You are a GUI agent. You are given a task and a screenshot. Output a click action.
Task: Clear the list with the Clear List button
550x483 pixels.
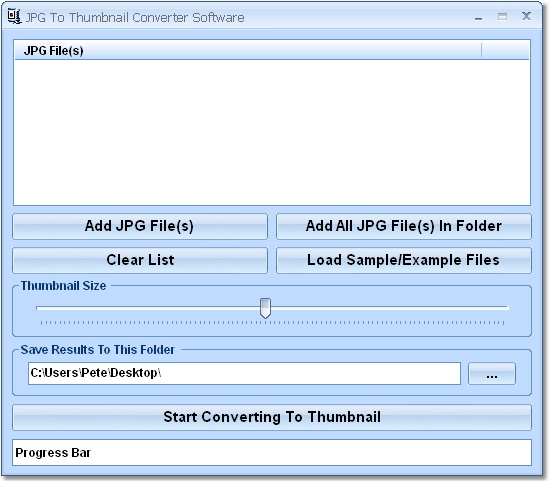[140, 260]
